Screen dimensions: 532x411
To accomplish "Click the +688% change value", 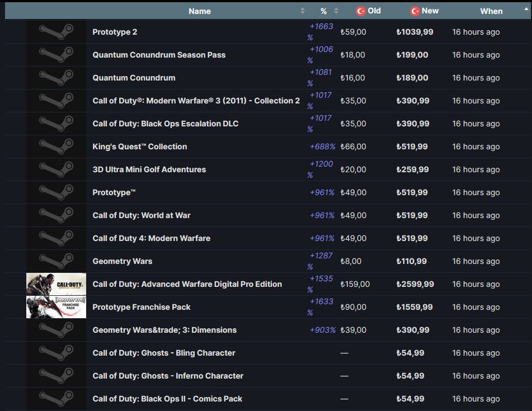I will tap(322, 147).
